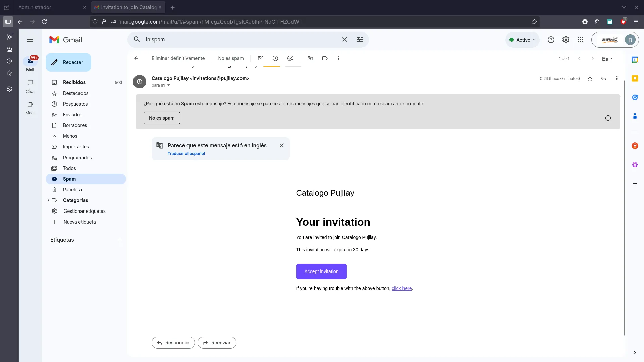Snooze the email with the clock icon
The width and height of the screenshot is (644, 362).
[275, 58]
